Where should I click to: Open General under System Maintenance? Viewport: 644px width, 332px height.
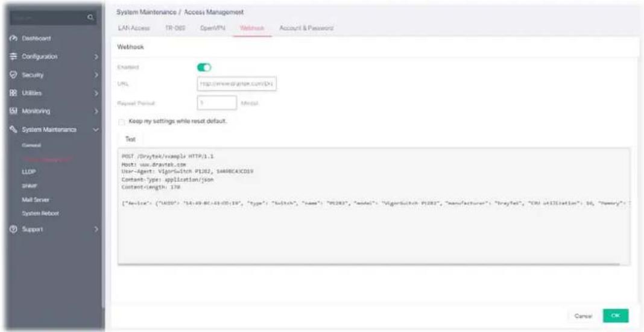(31, 145)
